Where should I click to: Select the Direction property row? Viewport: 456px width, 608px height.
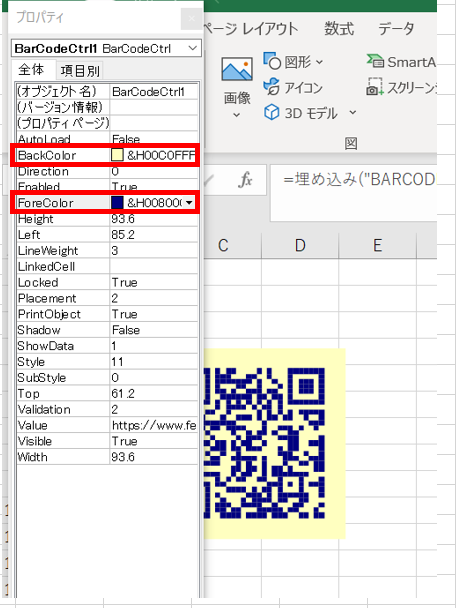107,172
